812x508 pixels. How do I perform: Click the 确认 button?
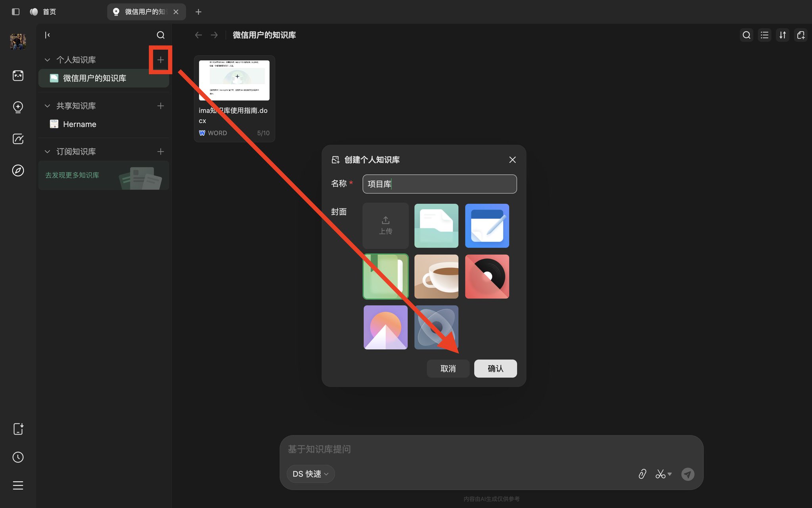(x=496, y=369)
